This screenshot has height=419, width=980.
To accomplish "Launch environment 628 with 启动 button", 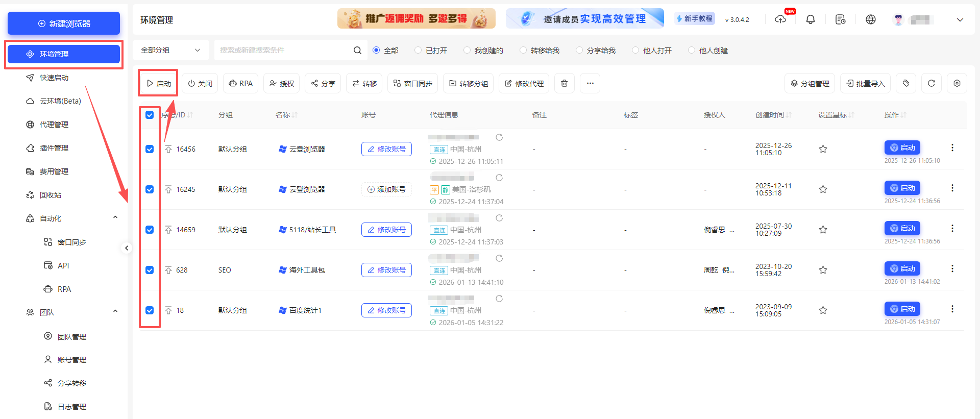I will [x=902, y=268].
